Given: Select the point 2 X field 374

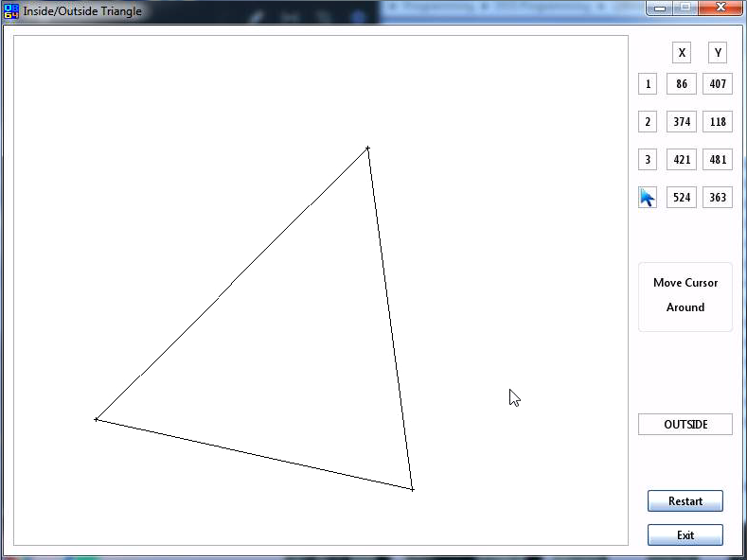Looking at the screenshot, I should [682, 122].
